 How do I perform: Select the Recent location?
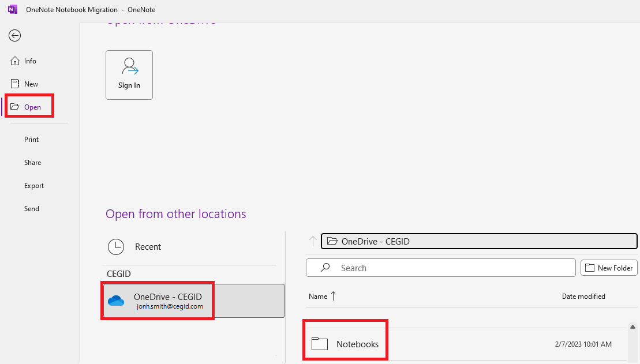pos(189,247)
